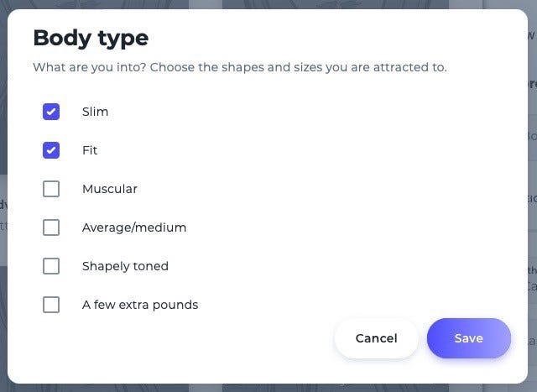Click the Muscular label text
The width and height of the screenshot is (537, 392).
point(109,189)
